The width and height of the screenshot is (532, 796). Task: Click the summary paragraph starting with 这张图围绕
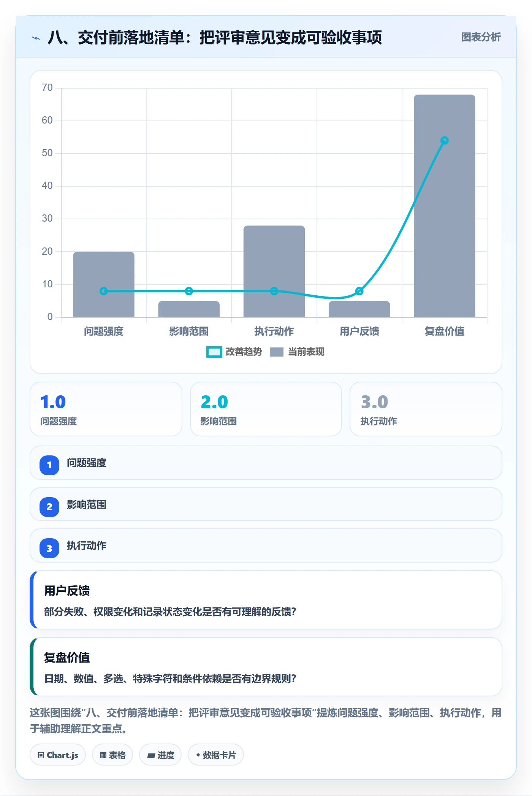coord(266,721)
